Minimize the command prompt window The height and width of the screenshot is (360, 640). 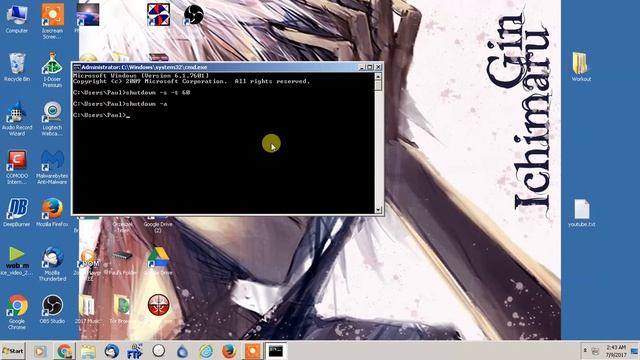362,67
